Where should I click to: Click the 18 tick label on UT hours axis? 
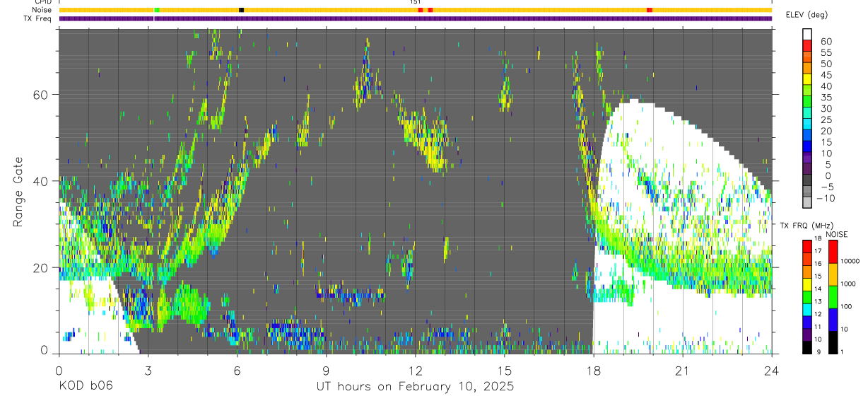pos(593,370)
